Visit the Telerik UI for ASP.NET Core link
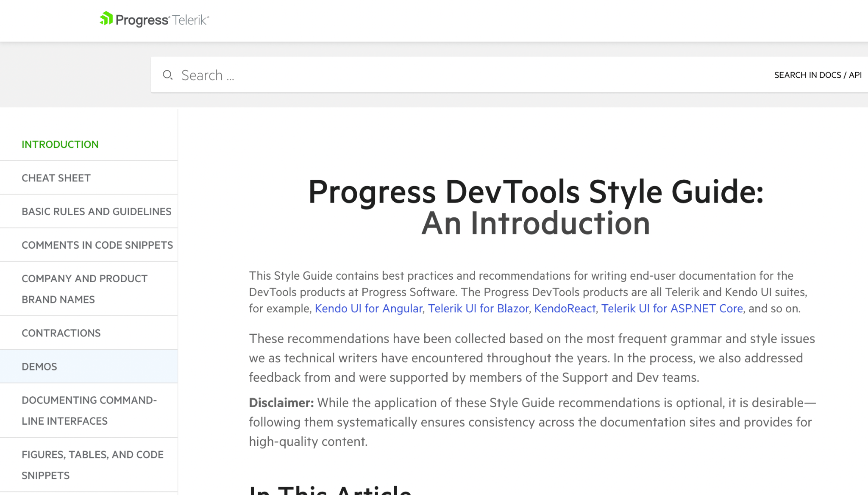 tap(672, 309)
